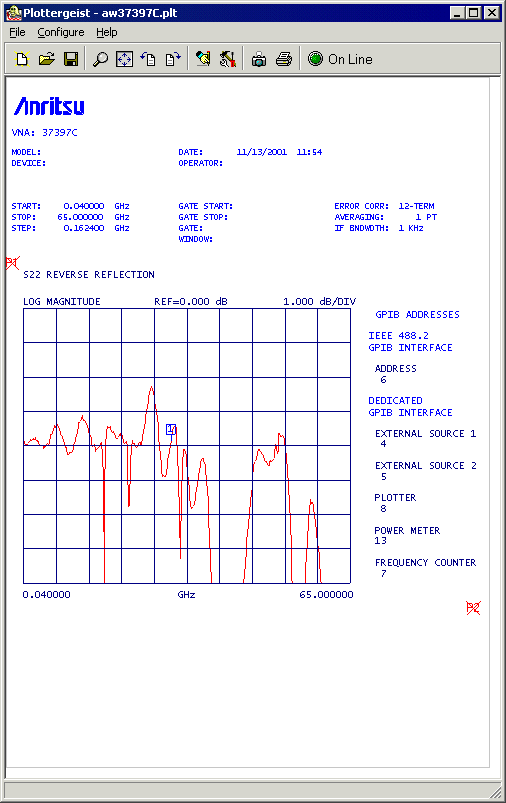This screenshot has height=803, width=506.
Task: Open the Help menu
Action: 107,32
